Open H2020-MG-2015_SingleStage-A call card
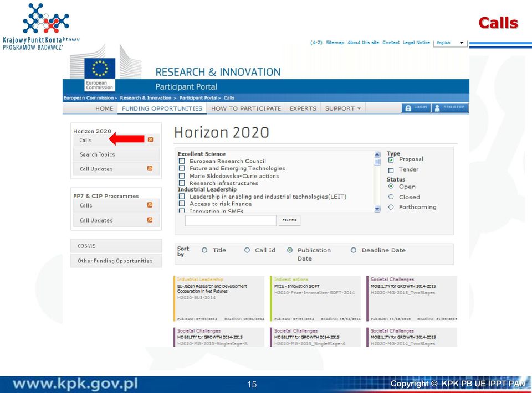The height and width of the screenshot is (393, 532). pyautogui.click(x=315, y=337)
